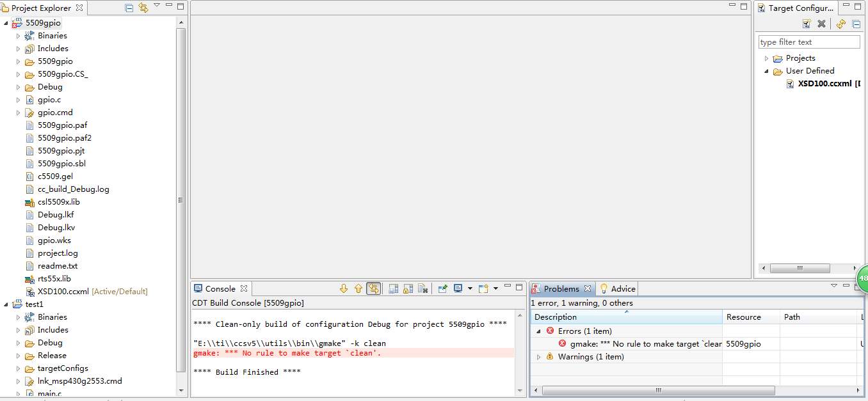Collapse Errors (1 item) group
868x401 pixels.
pos(538,331)
